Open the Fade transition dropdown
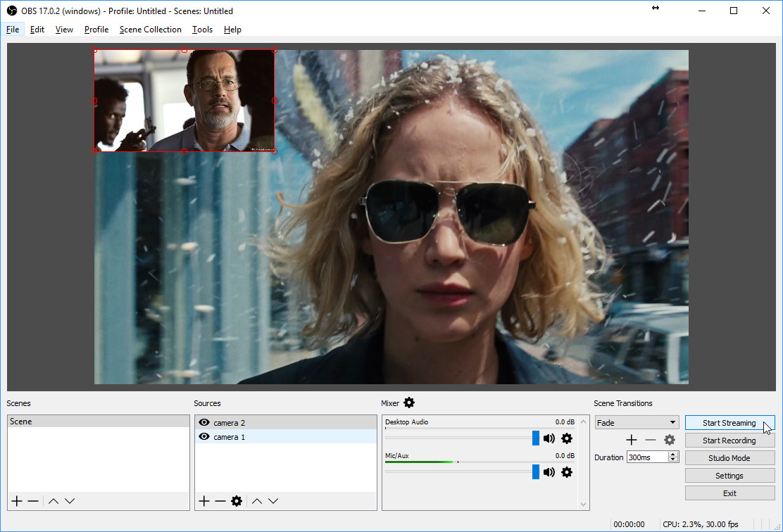Viewport: 783px width, 532px height. click(637, 423)
